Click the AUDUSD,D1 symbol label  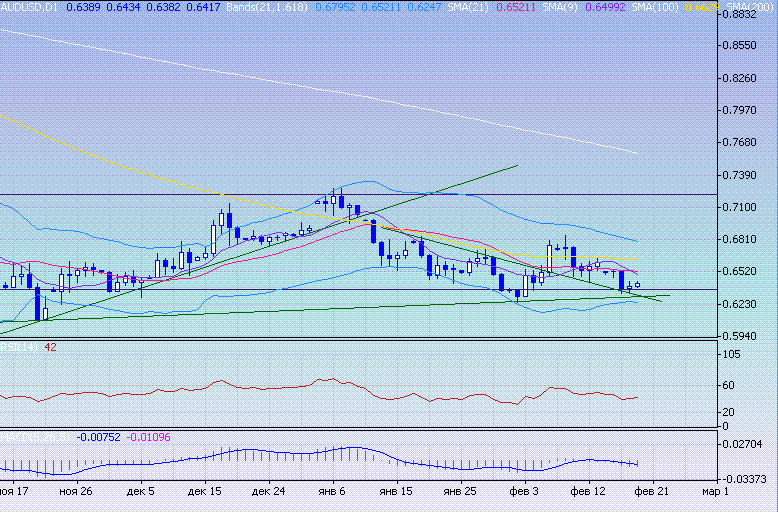click(30, 7)
